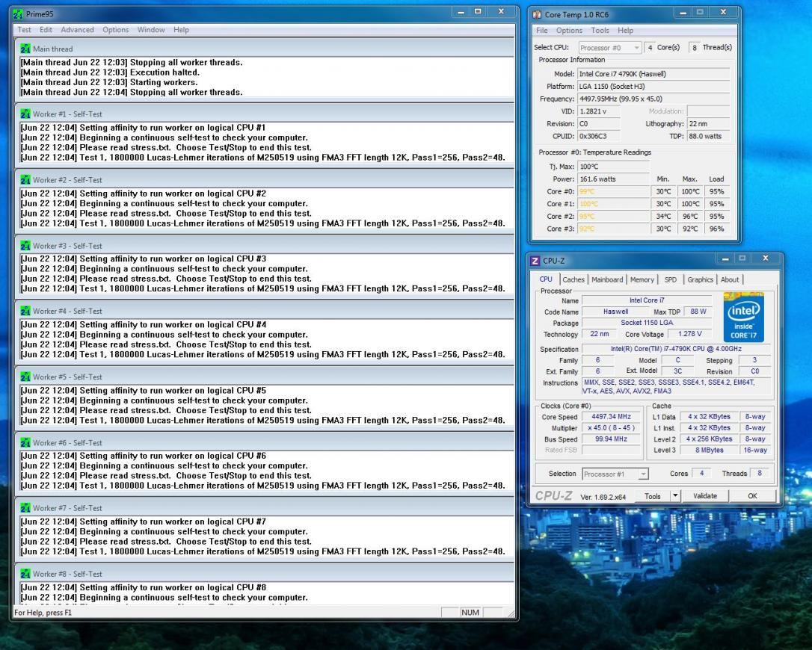The height and width of the screenshot is (650, 812).
Task: Click the Tj. Max value 100°C
Action: tap(613, 167)
